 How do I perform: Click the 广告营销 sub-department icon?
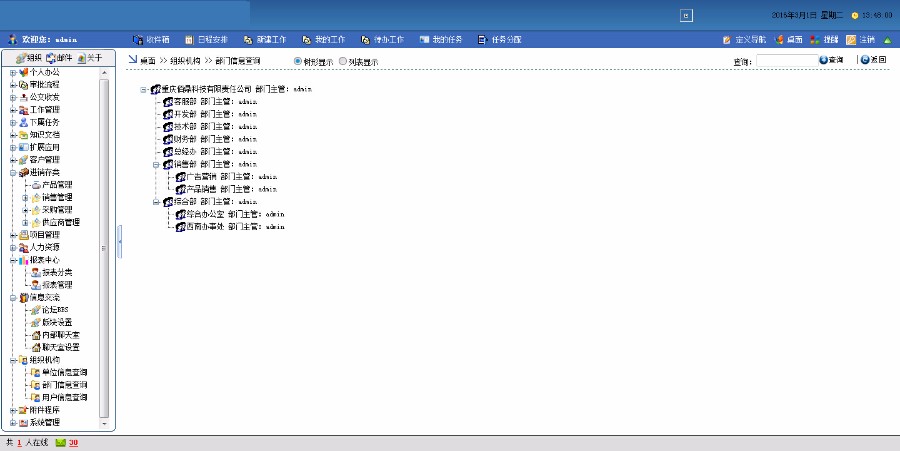[x=180, y=177]
